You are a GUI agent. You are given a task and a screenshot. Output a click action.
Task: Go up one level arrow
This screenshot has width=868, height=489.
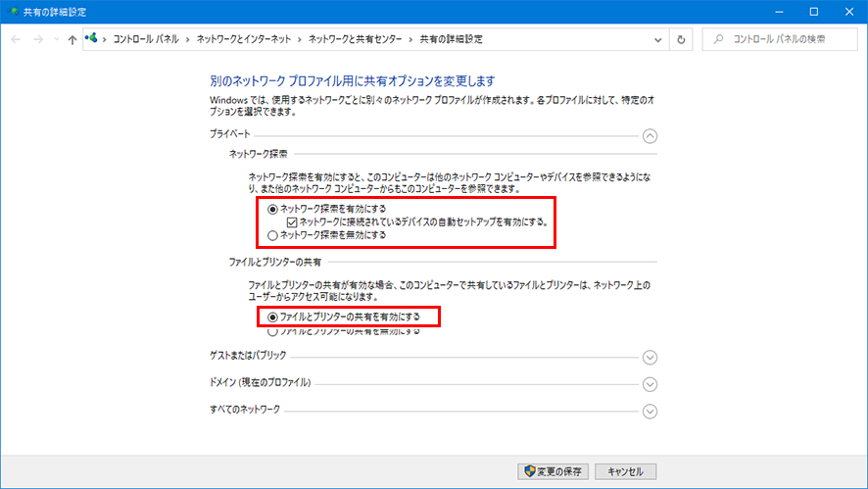[x=72, y=39]
